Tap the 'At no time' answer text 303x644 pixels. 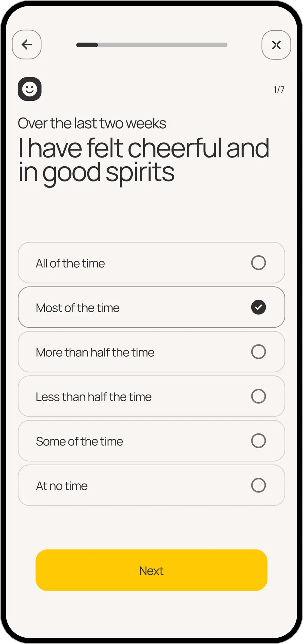pos(62,486)
